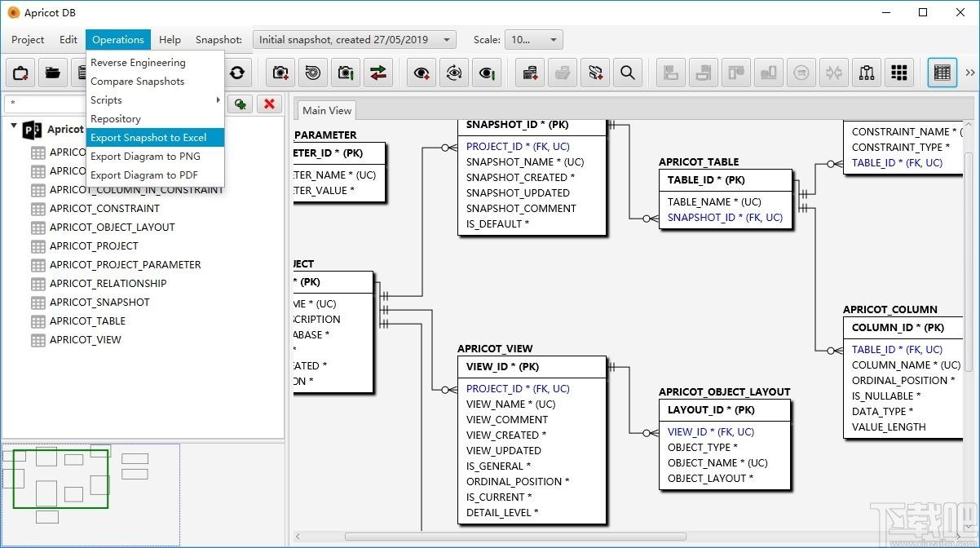
Task: Select APRICOT_SNAPSHOT in the tree
Action: pos(99,302)
